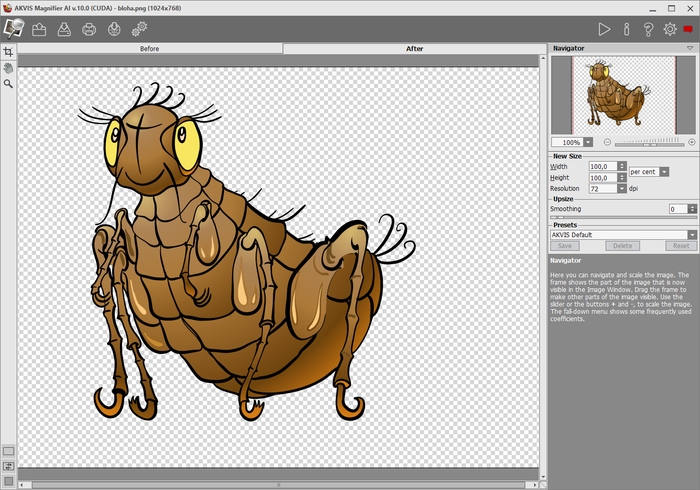Screen dimensions: 700x490
Task: Open preferences gear icon
Action: tap(670, 29)
